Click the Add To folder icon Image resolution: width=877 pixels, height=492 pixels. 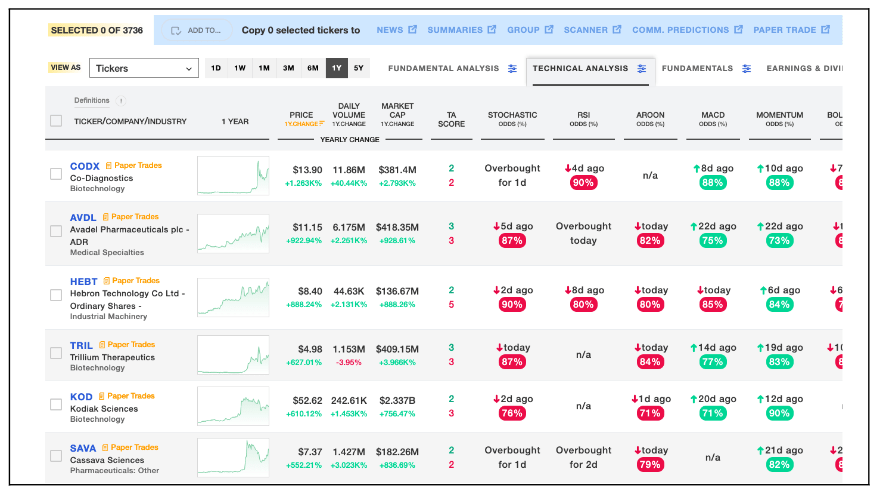pos(176,31)
